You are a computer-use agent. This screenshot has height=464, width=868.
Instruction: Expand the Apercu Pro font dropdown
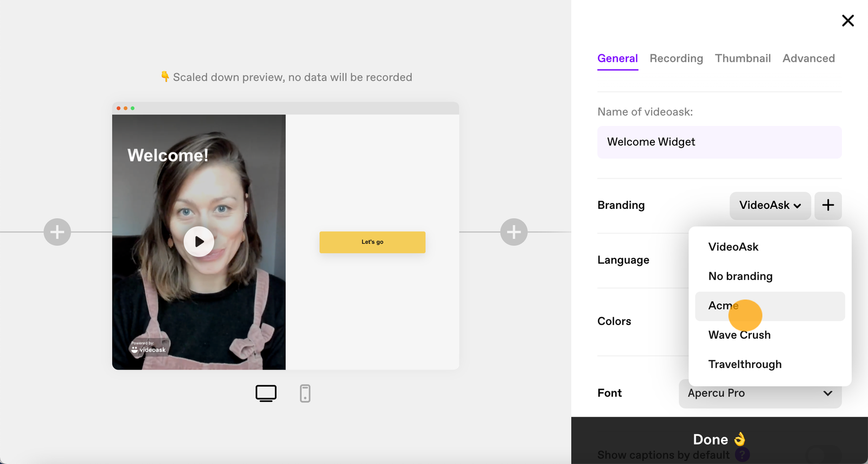[x=760, y=393]
